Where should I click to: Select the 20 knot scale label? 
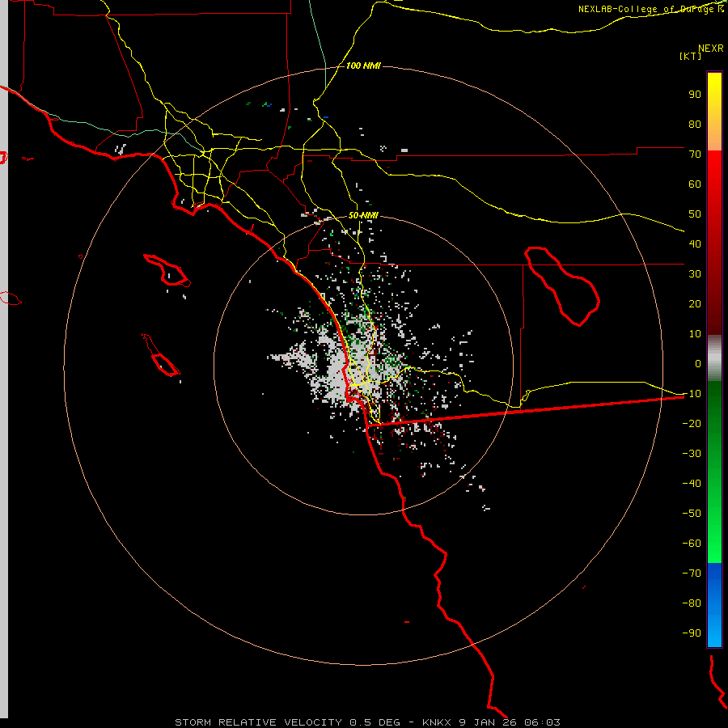pyautogui.click(x=695, y=304)
